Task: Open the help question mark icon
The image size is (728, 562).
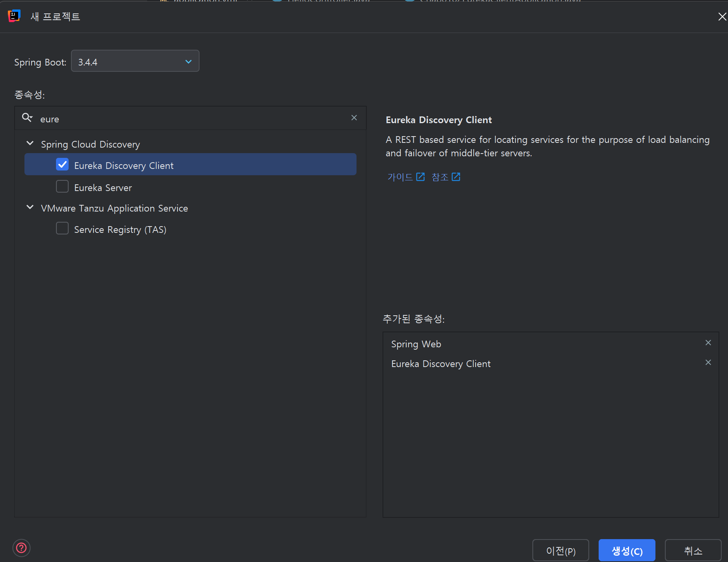Action: [x=21, y=548]
